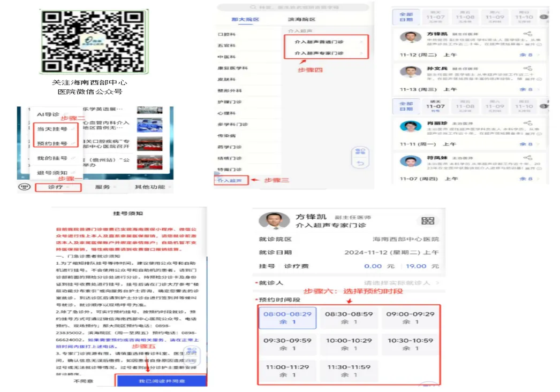Select 口腔科 in the department list
The width and height of the screenshot is (560, 392).
pos(226,34)
